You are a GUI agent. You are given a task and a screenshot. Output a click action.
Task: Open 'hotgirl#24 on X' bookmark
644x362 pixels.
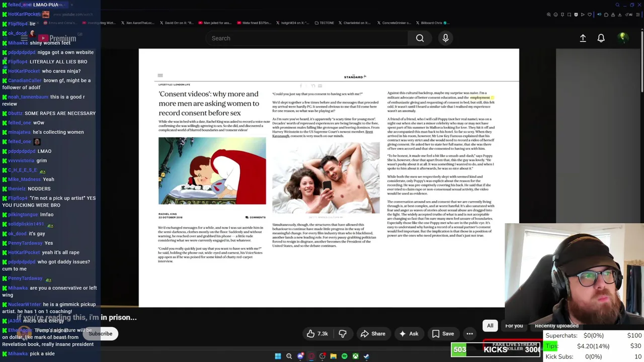[293, 23]
